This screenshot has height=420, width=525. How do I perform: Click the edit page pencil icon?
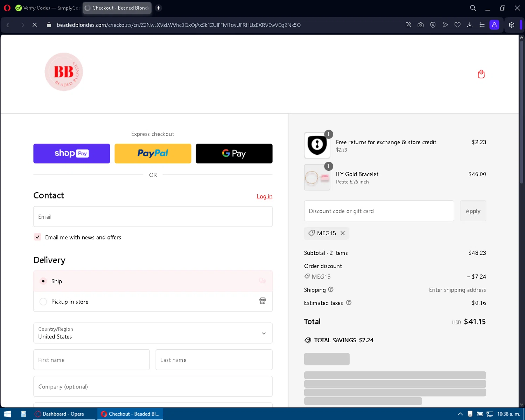(x=408, y=25)
